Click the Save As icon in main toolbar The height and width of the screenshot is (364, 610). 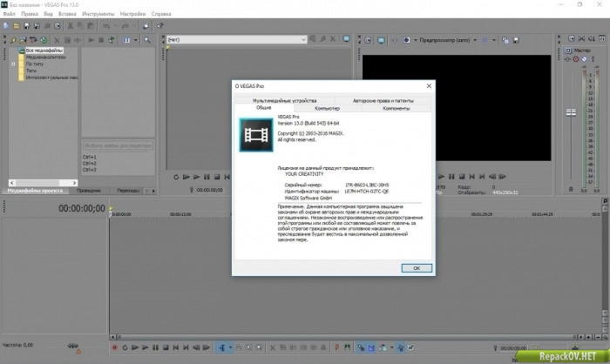(x=37, y=26)
